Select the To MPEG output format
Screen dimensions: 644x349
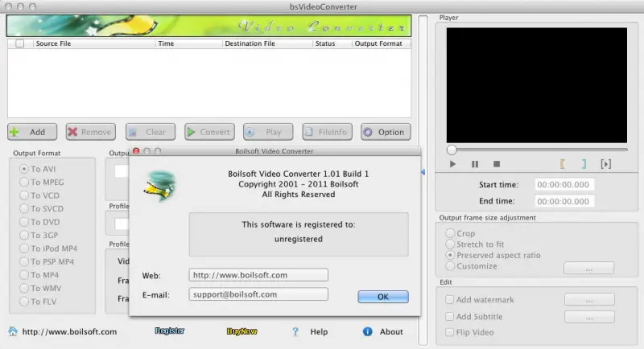pos(24,182)
